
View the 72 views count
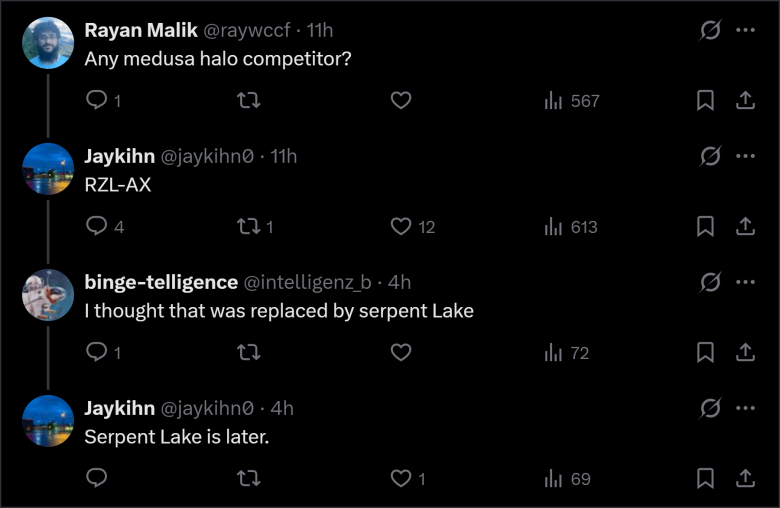tap(567, 353)
